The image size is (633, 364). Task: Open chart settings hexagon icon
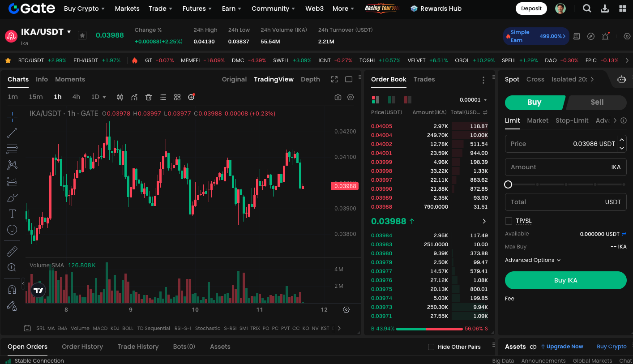point(351,97)
